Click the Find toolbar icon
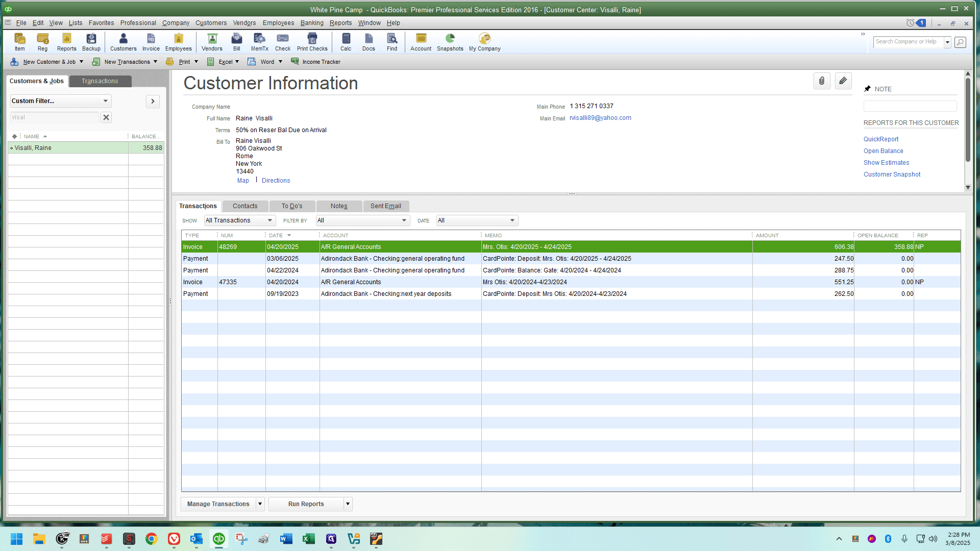980x551 pixels. pyautogui.click(x=392, y=42)
